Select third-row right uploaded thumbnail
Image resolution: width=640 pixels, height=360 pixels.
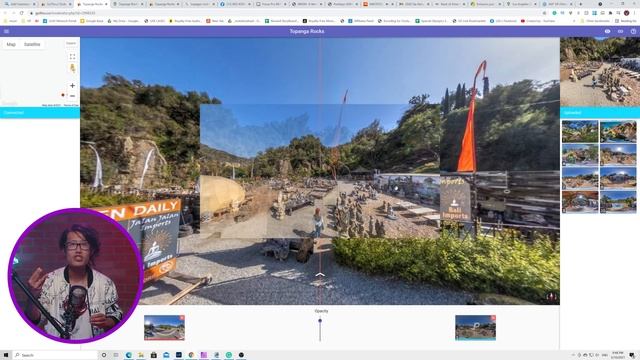(x=618, y=178)
